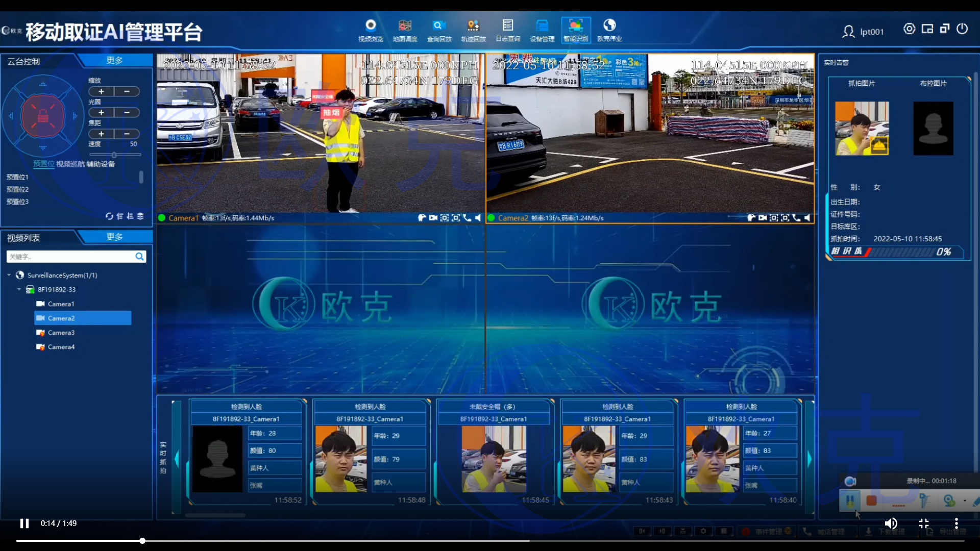Switch to the 视频巡航 video cruise tab
980x551 pixels.
pos(70,164)
